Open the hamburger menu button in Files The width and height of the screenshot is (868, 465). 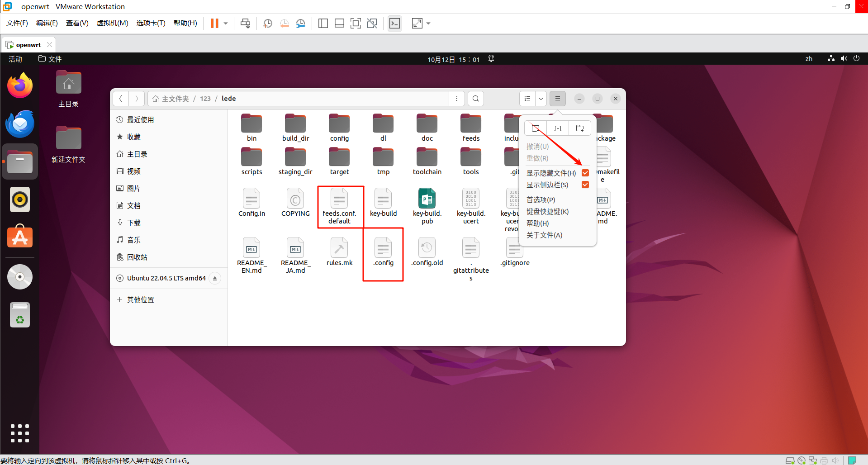point(557,99)
